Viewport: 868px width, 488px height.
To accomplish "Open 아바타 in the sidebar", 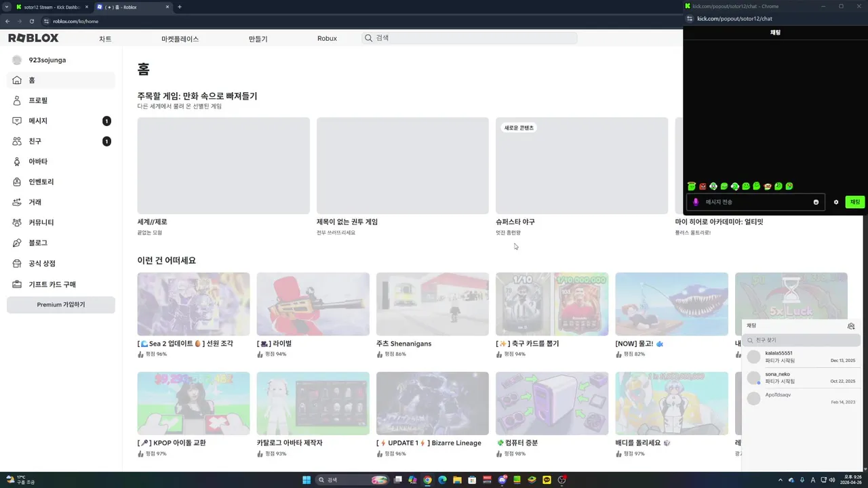I will pyautogui.click(x=61, y=161).
